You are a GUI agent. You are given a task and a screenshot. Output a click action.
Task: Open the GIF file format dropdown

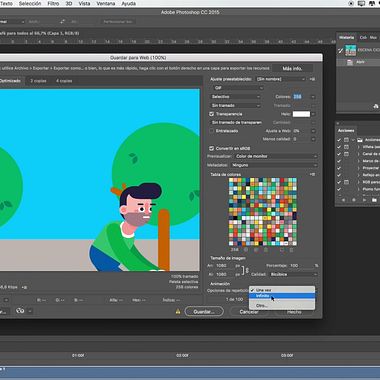click(x=238, y=88)
